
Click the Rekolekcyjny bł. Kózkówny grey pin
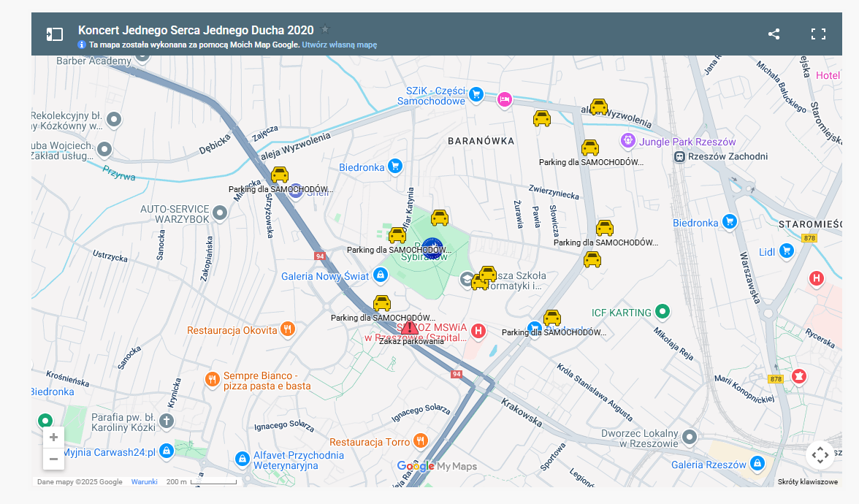click(114, 119)
